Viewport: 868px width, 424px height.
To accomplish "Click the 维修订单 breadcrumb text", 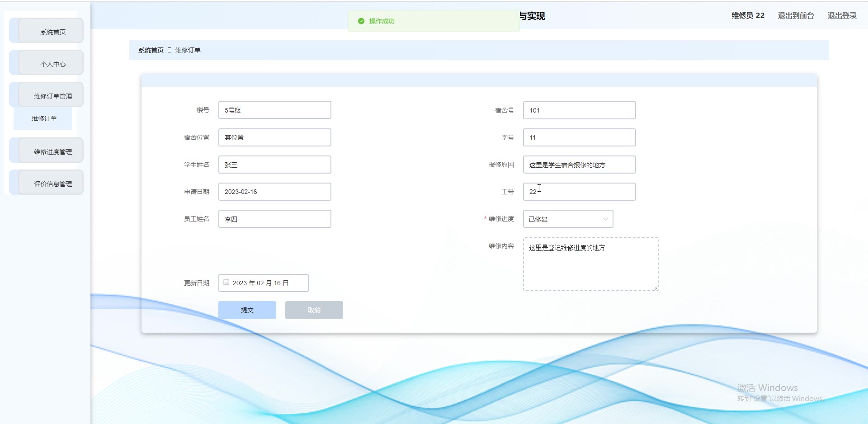I will click(188, 50).
